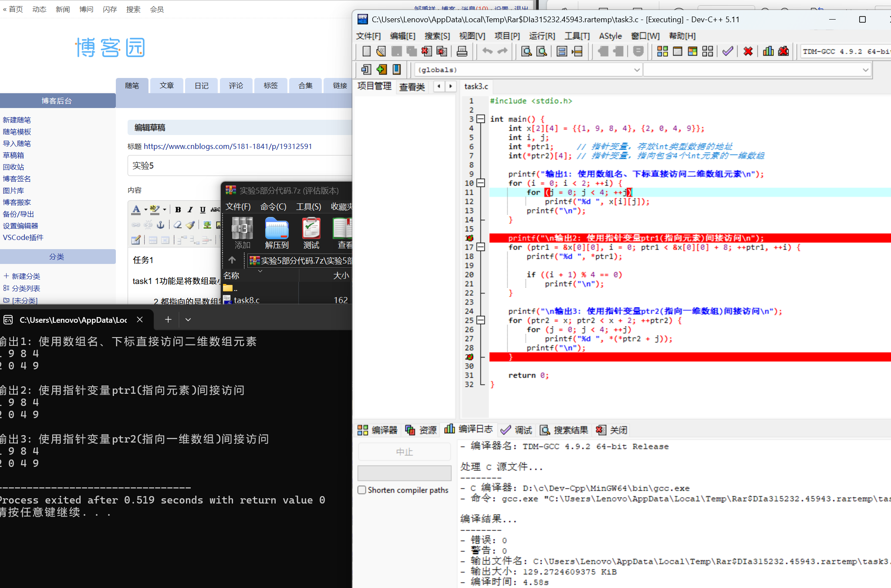891x588 pixels.
Task: Open the 运行[R] menu in Dev-C++
Action: (542, 36)
